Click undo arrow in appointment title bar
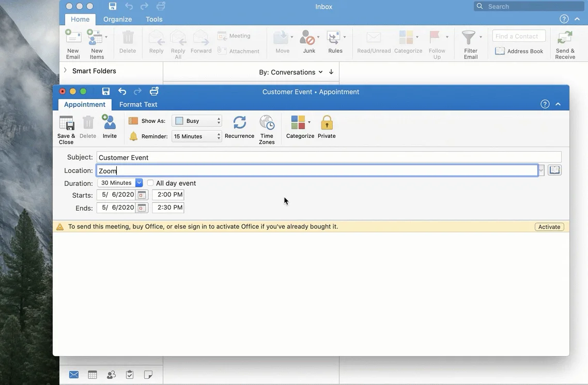Screen dimensions: 588x385 point(122,91)
